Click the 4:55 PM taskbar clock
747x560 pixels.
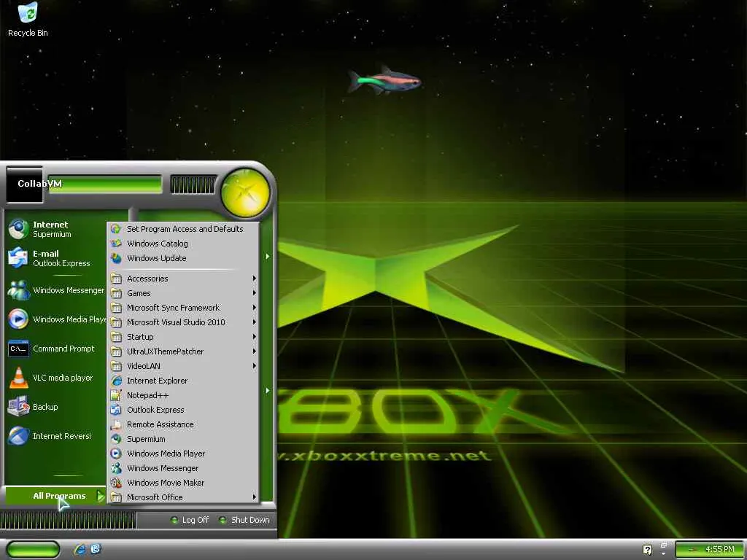point(720,549)
